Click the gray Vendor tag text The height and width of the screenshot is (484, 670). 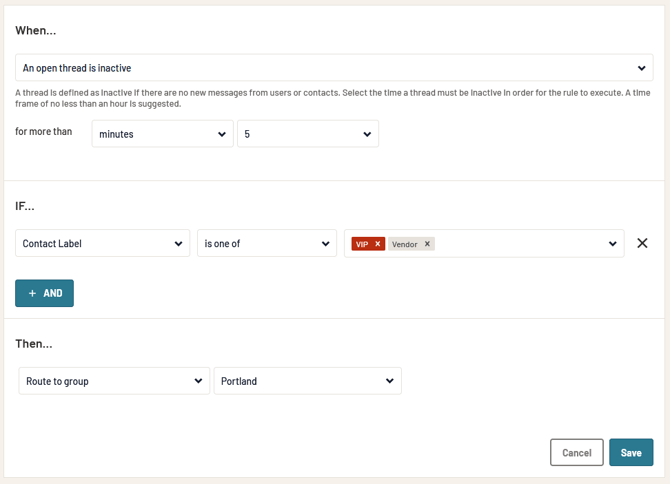pos(404,244)
